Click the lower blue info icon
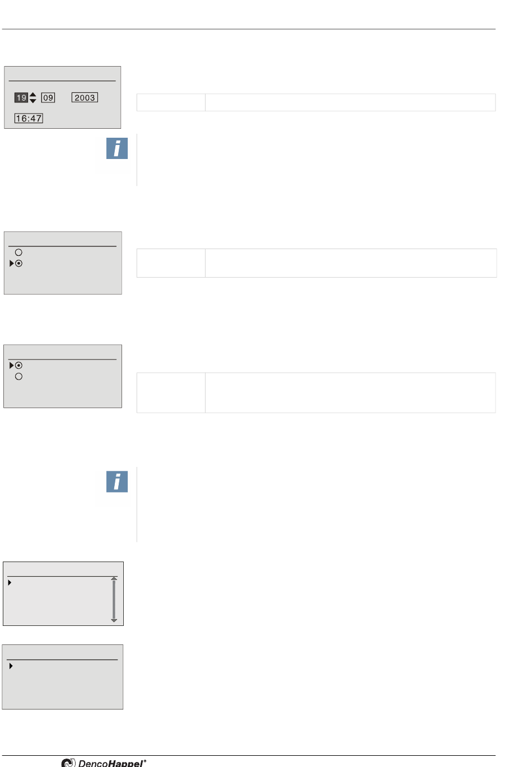This screenshot has width=532, height=767. click(117, 481)
